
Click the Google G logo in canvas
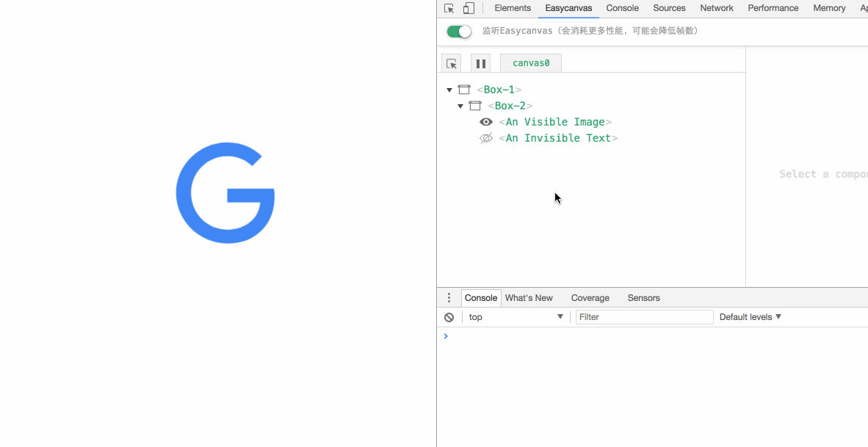pos(225,192)
